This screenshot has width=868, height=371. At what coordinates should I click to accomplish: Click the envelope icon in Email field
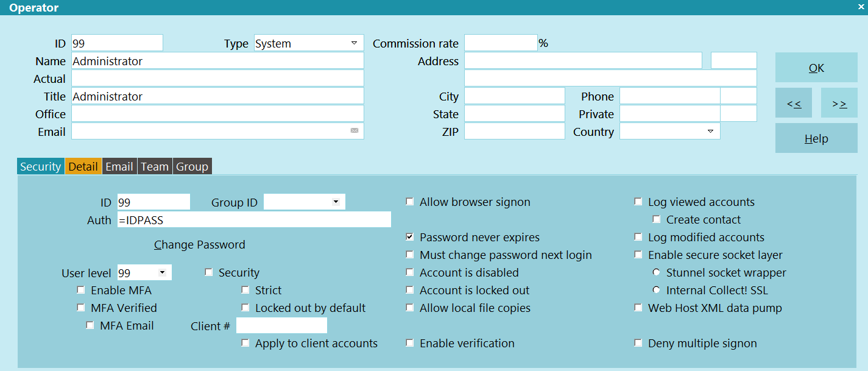coord(355,130)
